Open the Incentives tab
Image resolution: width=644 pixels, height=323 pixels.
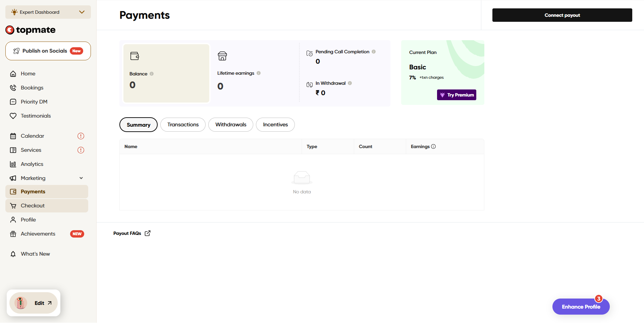(x=275, y=125)
